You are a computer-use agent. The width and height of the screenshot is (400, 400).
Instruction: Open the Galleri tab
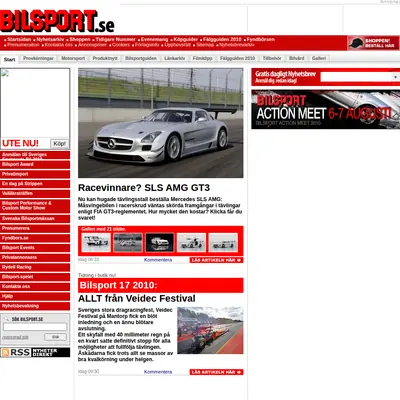tap(319, 58)
